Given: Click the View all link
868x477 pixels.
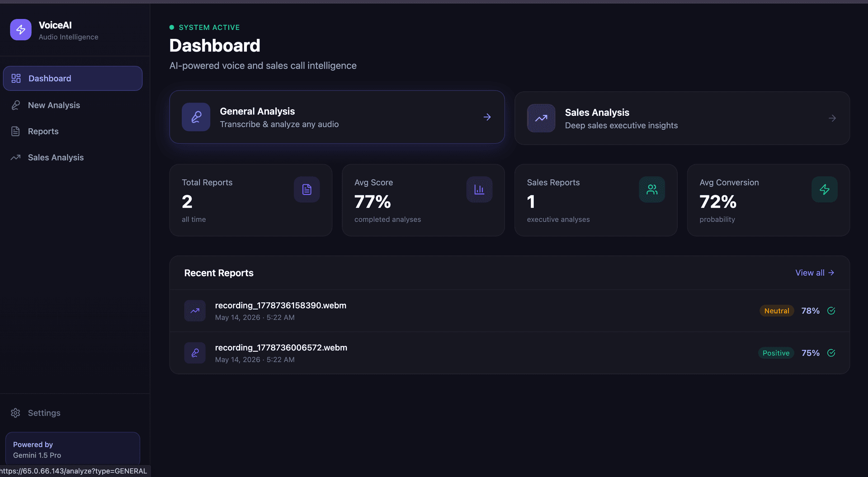Looking at the screenshot, I should pos(815,273).
